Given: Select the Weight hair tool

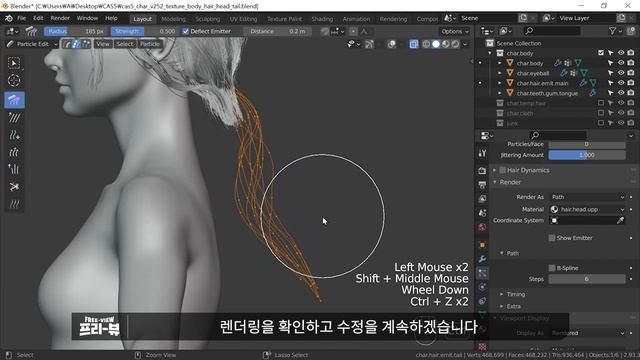Looking at the screenshot, I should point(14,204).
